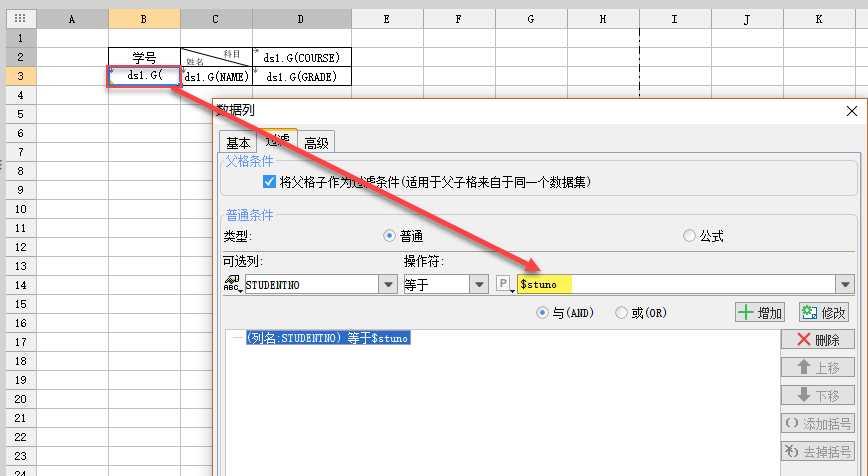Select column B header
Screen dimensions: 868x476
144,19
